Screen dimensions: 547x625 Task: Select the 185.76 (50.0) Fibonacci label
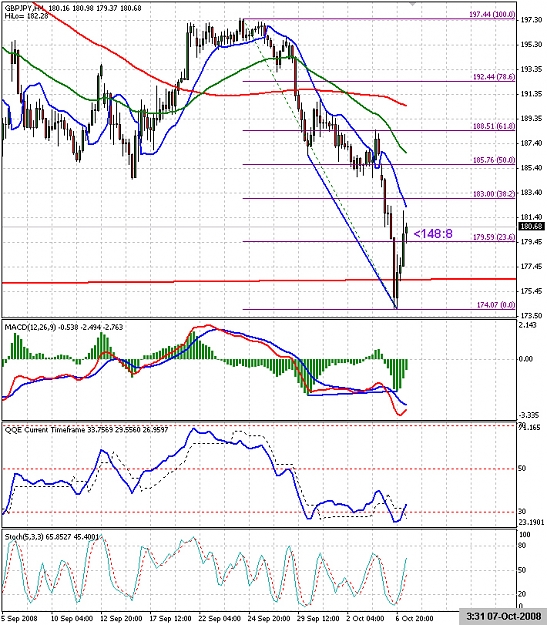click(x=494, y=160)
